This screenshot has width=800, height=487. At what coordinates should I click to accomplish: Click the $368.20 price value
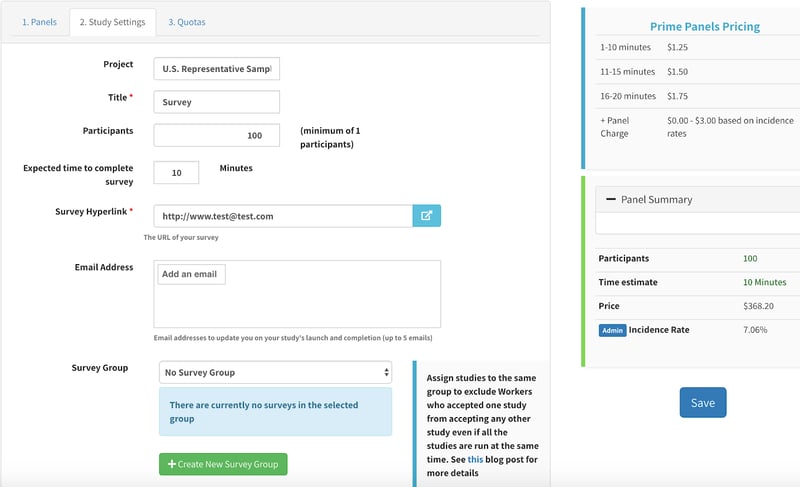click(760, 306)
